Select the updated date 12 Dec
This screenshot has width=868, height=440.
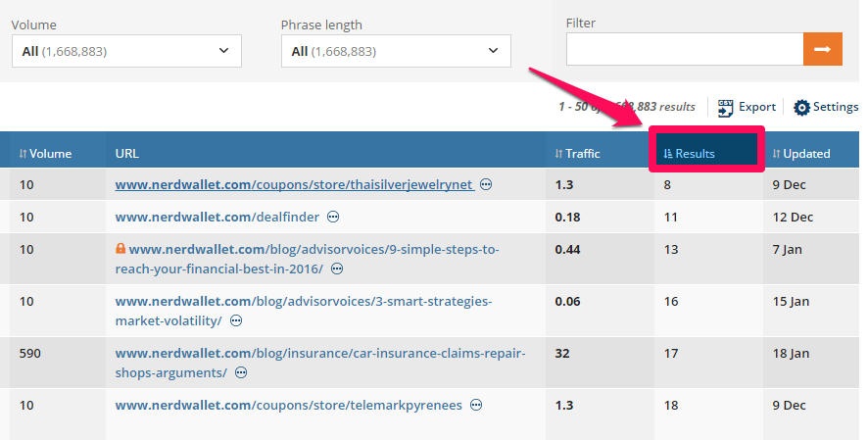click(x=793, y=217)
